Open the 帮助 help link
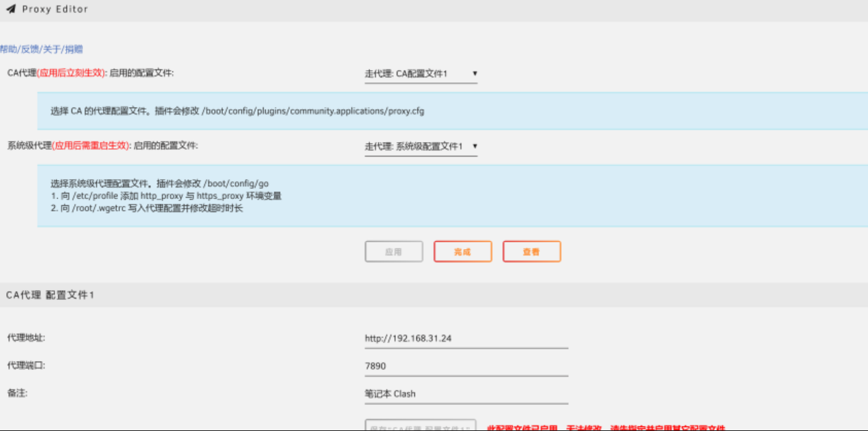The image size is (868, 431). [x=9, y=49]
